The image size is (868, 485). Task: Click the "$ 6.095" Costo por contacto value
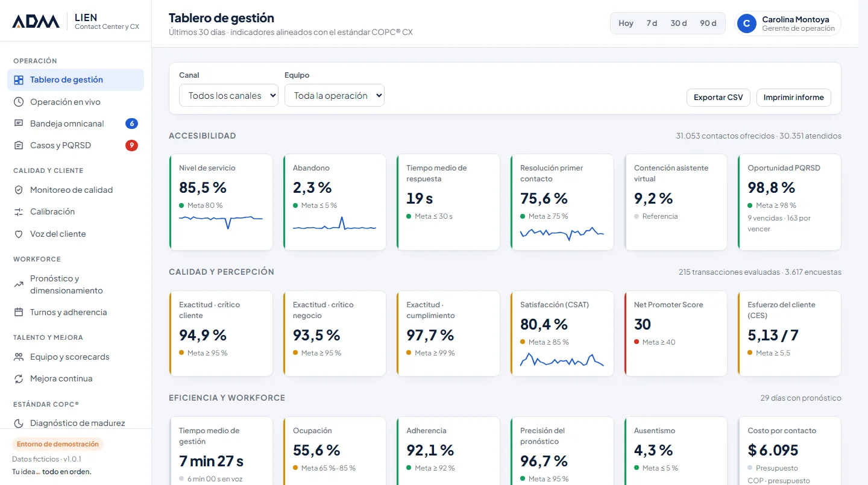click(x=773, y=450)
